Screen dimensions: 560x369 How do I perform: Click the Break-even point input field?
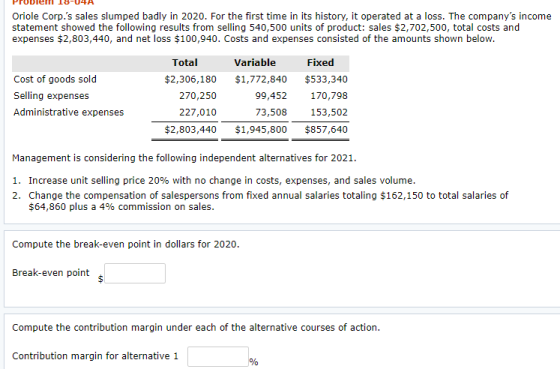[x=135, y=274]
